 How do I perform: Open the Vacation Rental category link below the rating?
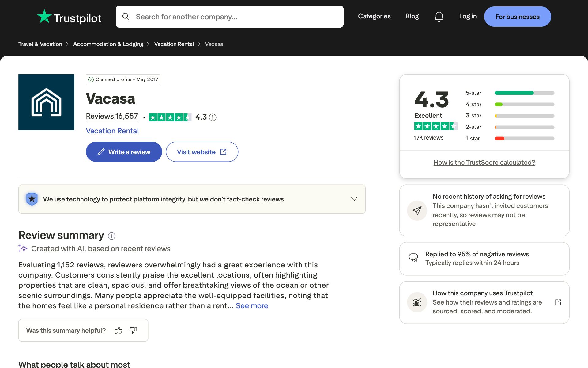coord(112,131)
